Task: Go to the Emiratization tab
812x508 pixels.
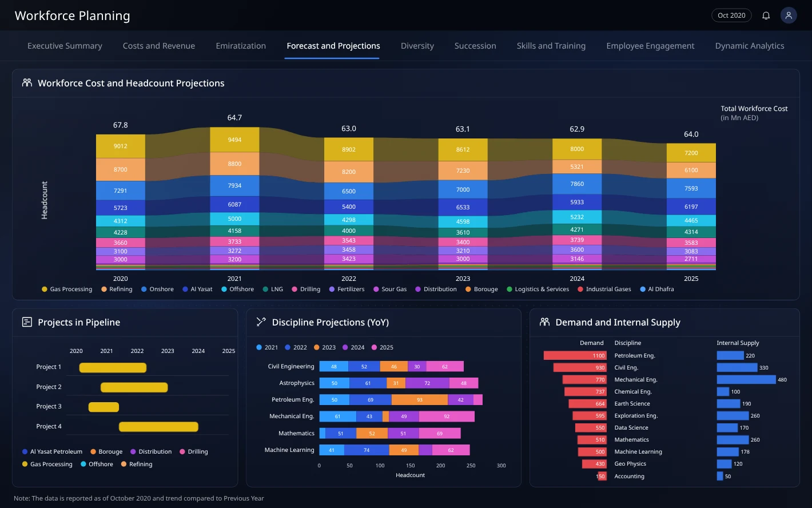Action: 241,46
